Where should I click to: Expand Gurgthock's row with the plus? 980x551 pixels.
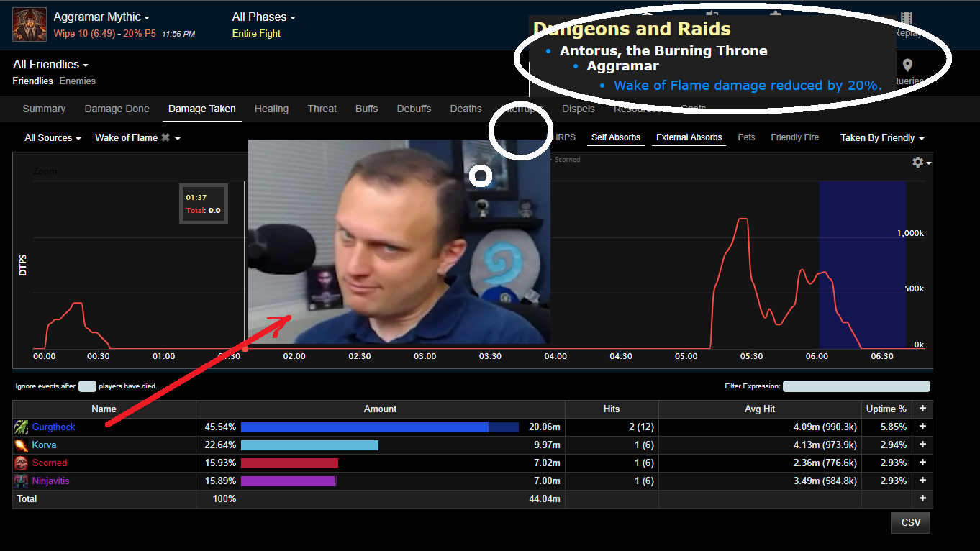922,427
